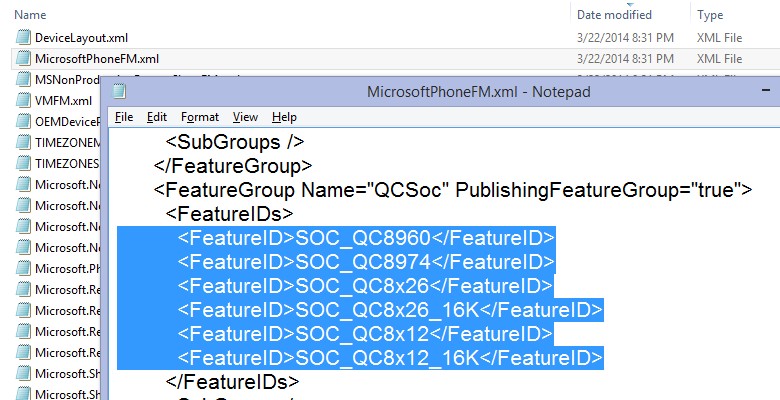Click the MicrosoftPhoneFM.xml file icon
This screenshot has height=400, width=780.
tap(23, 58)
